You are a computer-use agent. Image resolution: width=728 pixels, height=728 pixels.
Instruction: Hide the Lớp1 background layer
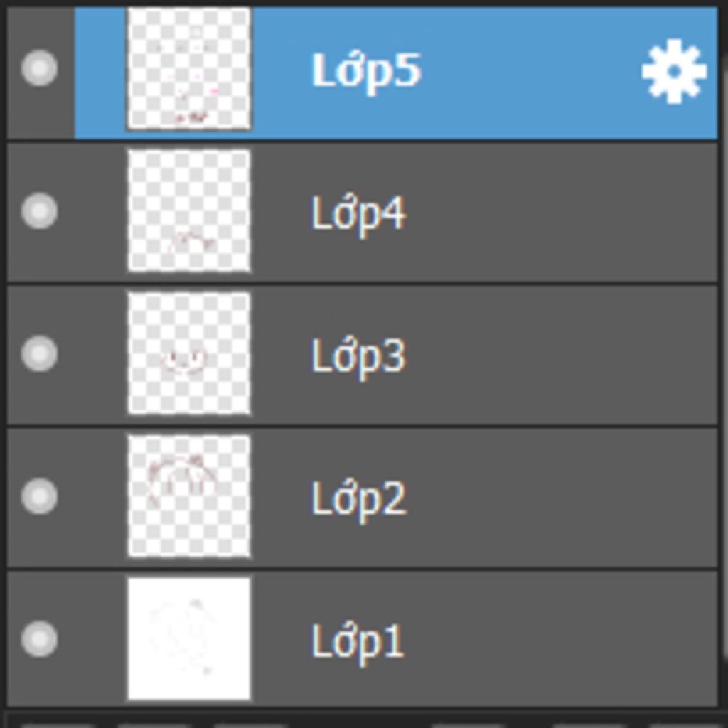[40, 639]
